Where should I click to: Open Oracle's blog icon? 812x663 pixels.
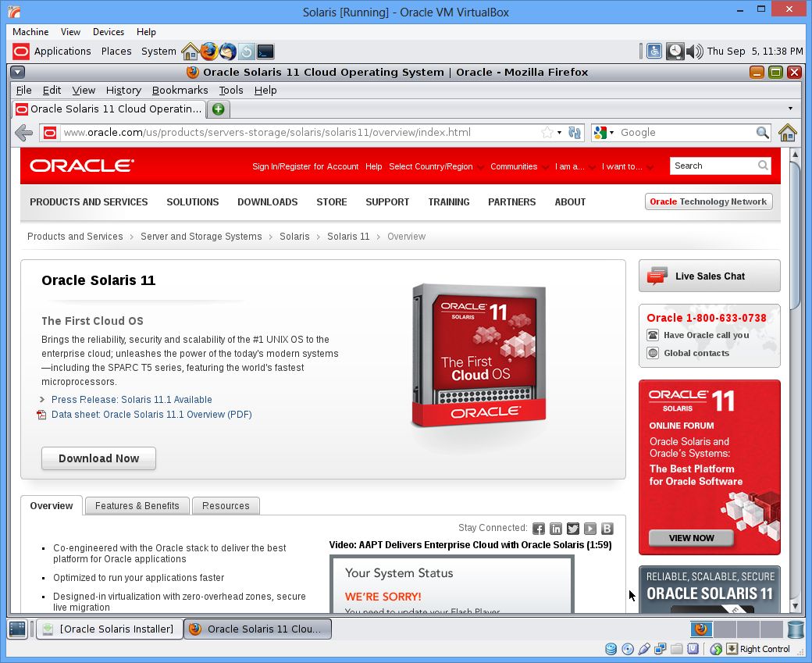tap(607, 529)
